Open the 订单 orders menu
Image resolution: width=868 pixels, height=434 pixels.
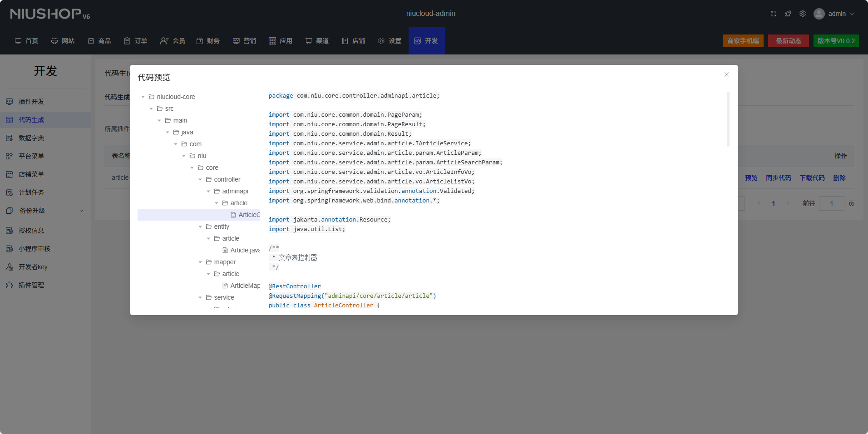pyautogui.click(x=135, y=41)
